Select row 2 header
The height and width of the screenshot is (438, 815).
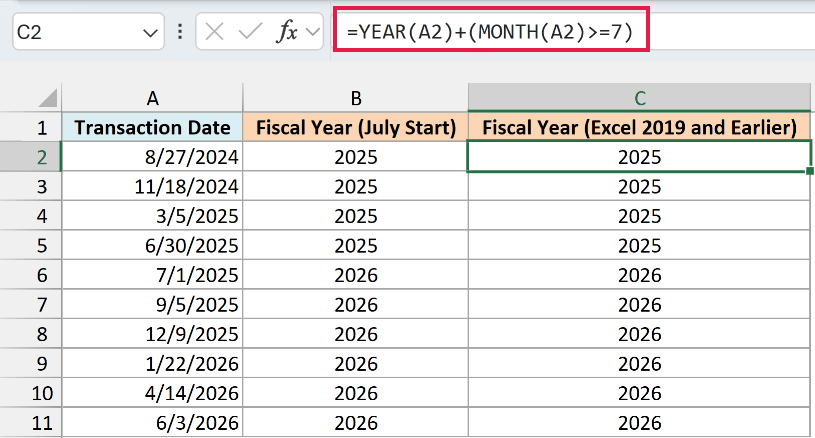(x=31, y=157)
